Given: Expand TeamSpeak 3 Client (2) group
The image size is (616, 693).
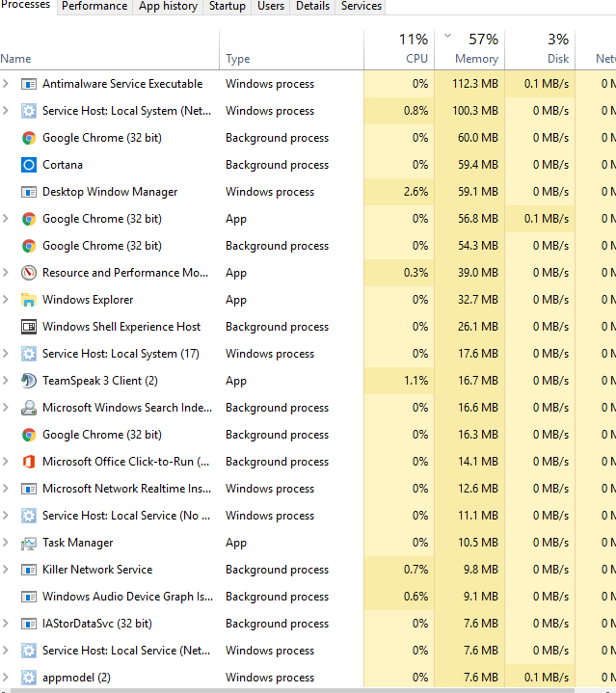Looking at the screenshot, I should pos(6,380).
